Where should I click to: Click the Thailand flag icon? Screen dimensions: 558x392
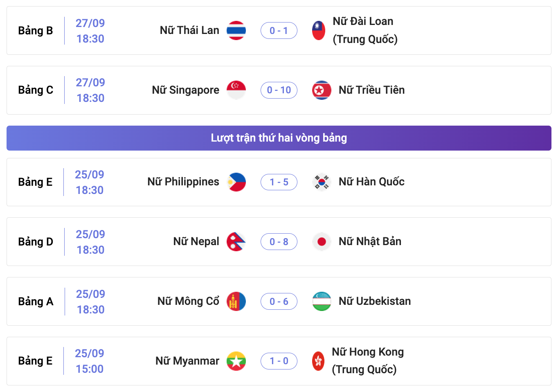click(236, 31)
